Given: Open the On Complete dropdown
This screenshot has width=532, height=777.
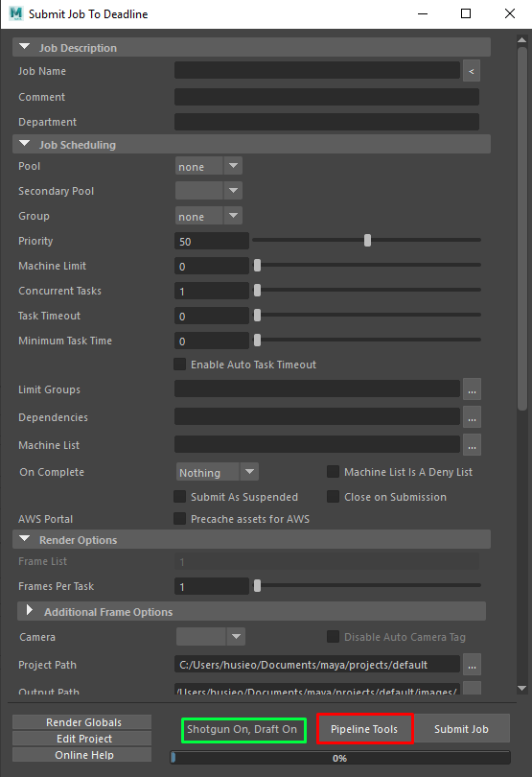Looking at the screenshot, I should (x=217, y=472).
